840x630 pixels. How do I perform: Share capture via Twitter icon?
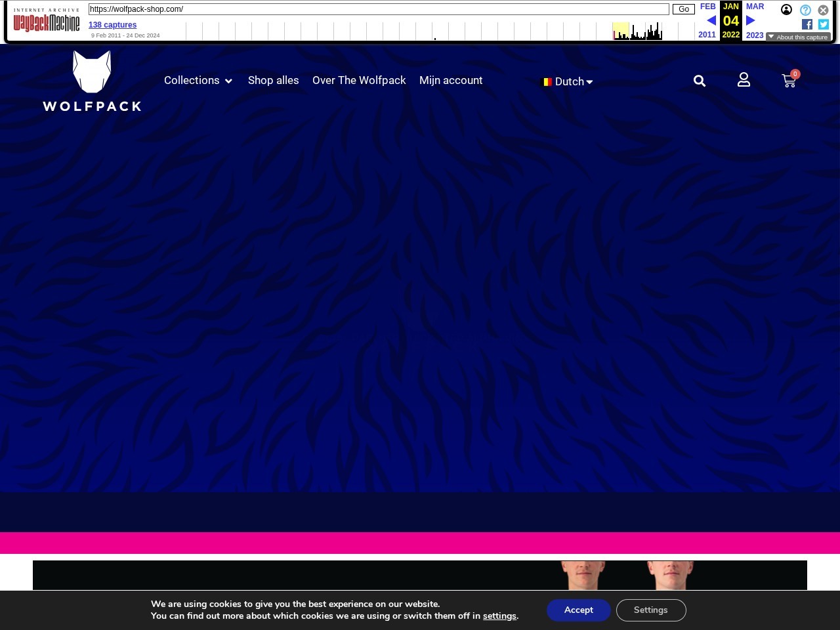pos(824,24)
